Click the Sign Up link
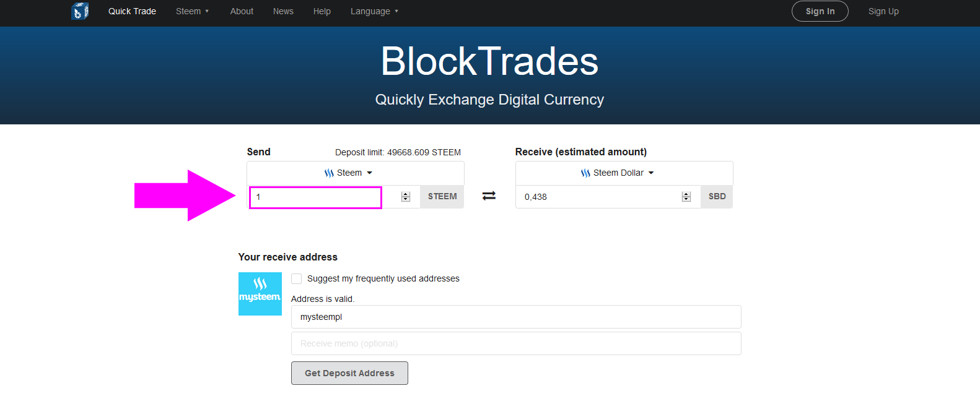Screen dimensions: 980x409 point(883,11)
